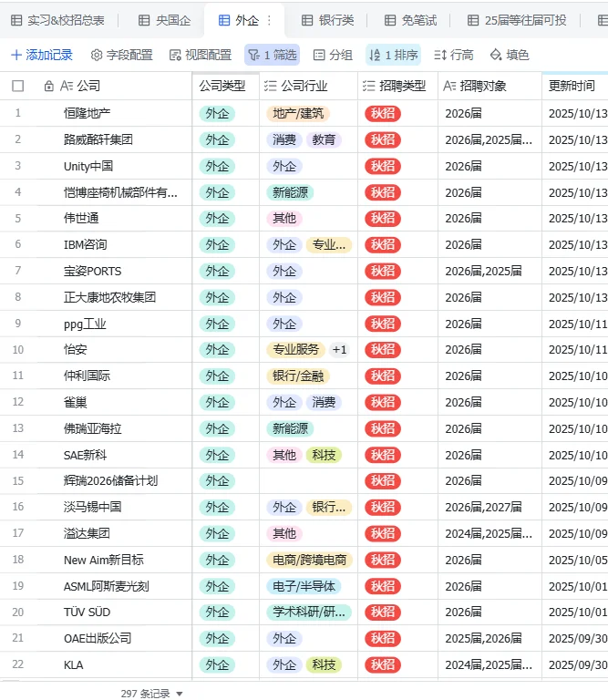Click the text-type icon beside 公司 header

pyautogui.click(x=67, y=86)
